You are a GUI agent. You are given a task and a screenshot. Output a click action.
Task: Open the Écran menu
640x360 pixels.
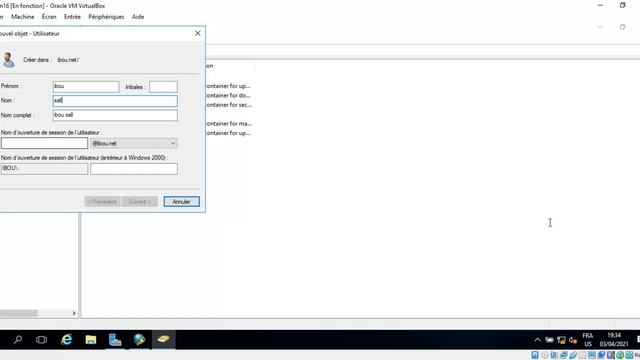[x=49, y=17]
